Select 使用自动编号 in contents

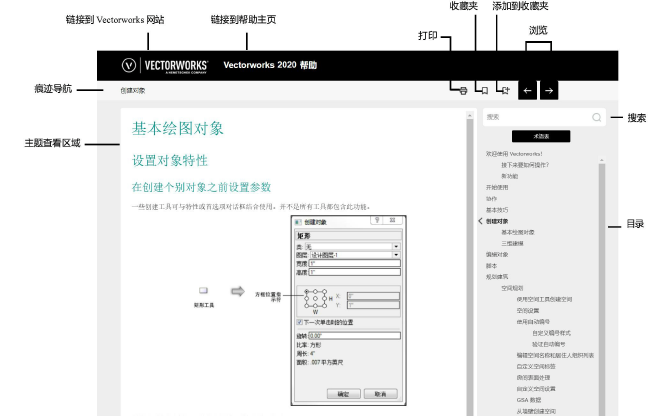click(533, 322)
